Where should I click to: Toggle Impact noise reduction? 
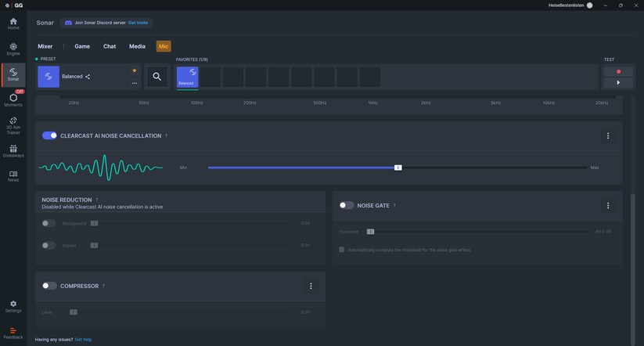coord(49,245)
